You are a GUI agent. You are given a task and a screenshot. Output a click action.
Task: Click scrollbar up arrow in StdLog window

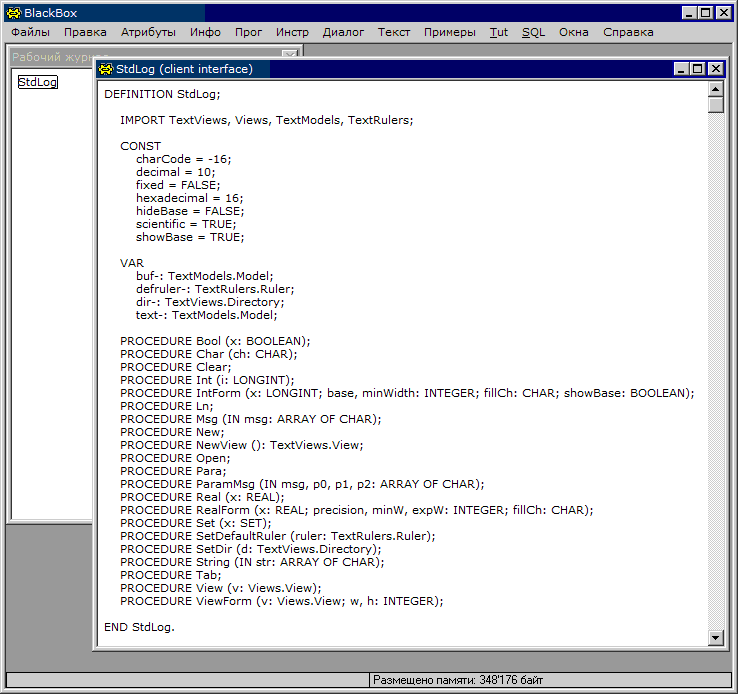point(715,89)
